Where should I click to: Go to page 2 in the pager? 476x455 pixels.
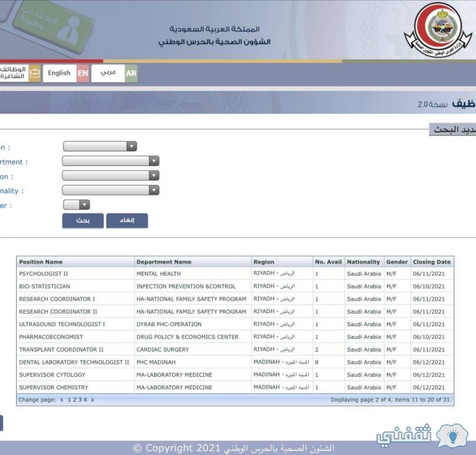74,400
